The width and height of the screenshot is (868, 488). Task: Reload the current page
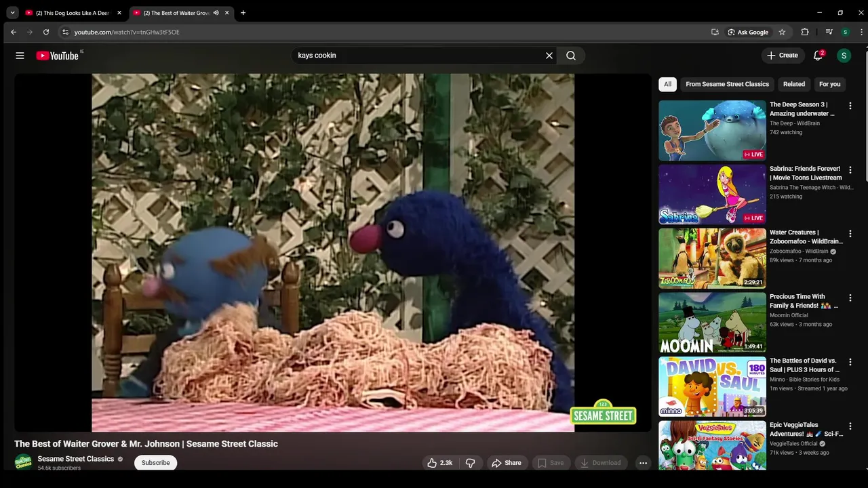[46, 32]
